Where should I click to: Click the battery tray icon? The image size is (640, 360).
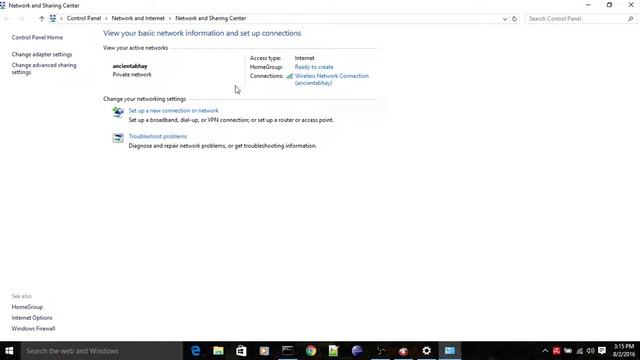click(568, 351)
